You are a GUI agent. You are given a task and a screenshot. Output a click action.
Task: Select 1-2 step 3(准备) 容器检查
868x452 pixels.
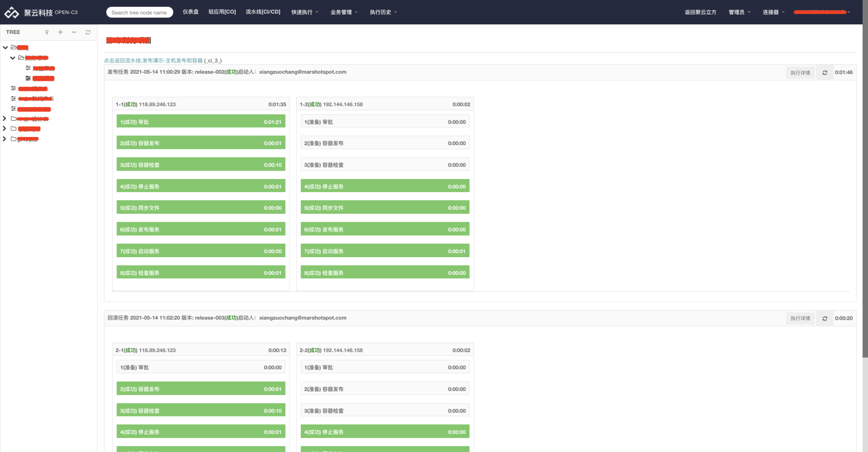pos(385,164)
